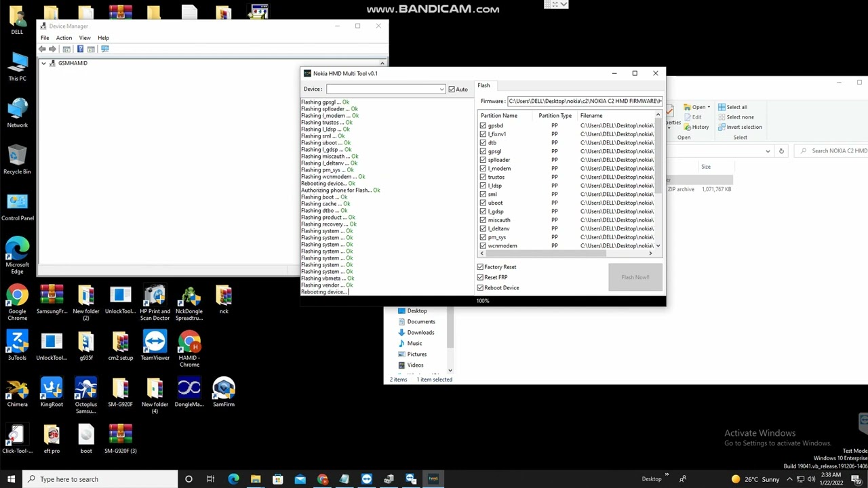
Task: Open the DongleManager desktop shortcut
Action: coord(189,393)
